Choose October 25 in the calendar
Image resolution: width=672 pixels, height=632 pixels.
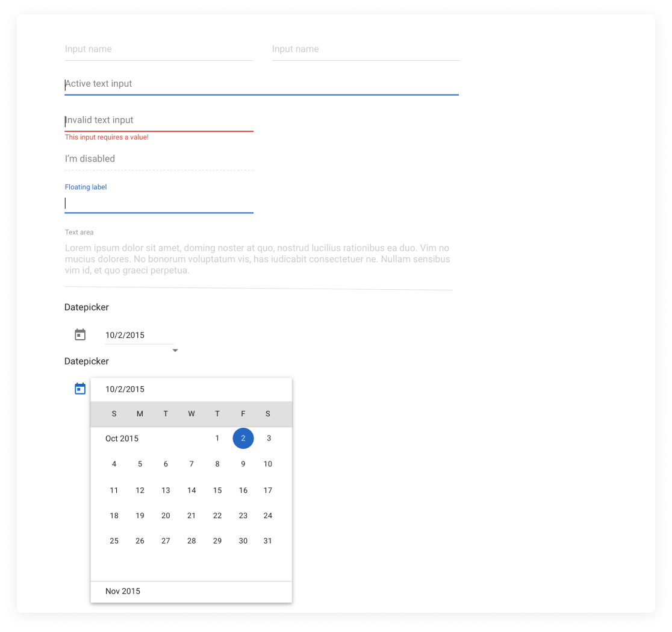pyautogui.click(x=114, y=540)
